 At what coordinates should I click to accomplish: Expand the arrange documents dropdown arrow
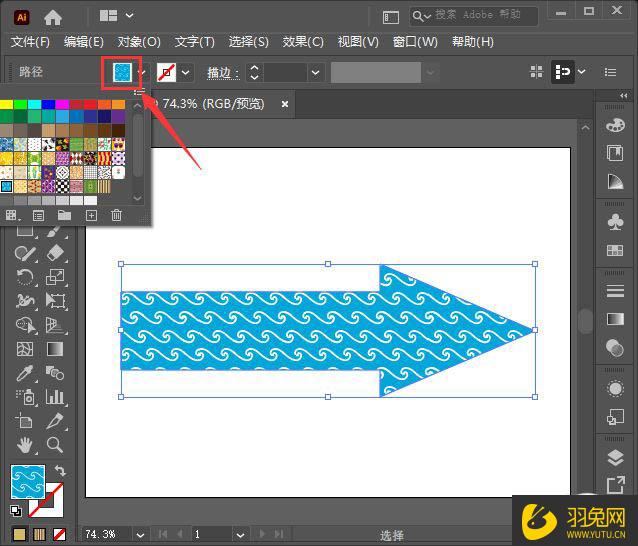pyautogui.click(x=129, y=16)
